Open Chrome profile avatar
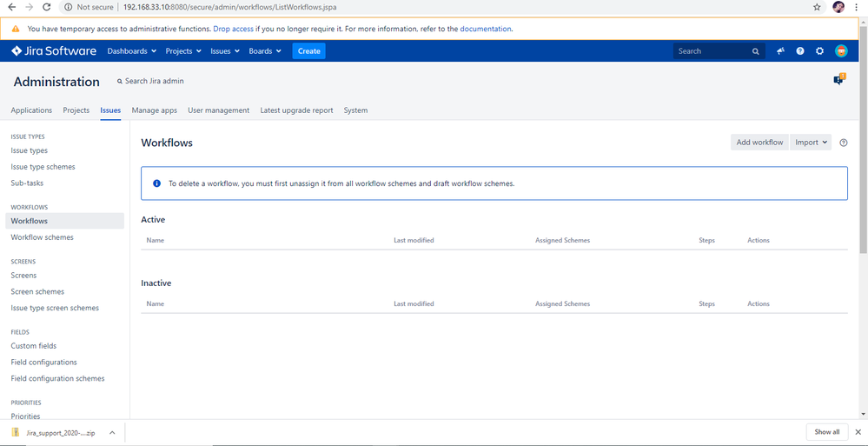Image resolution: width=868 pixels, height=446 pixels. (838, 7)
